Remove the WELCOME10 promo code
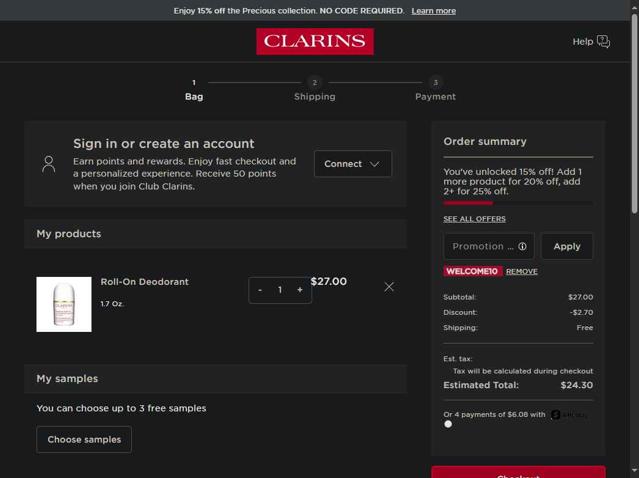Viewport: 639px width, 478px height. 522,271
